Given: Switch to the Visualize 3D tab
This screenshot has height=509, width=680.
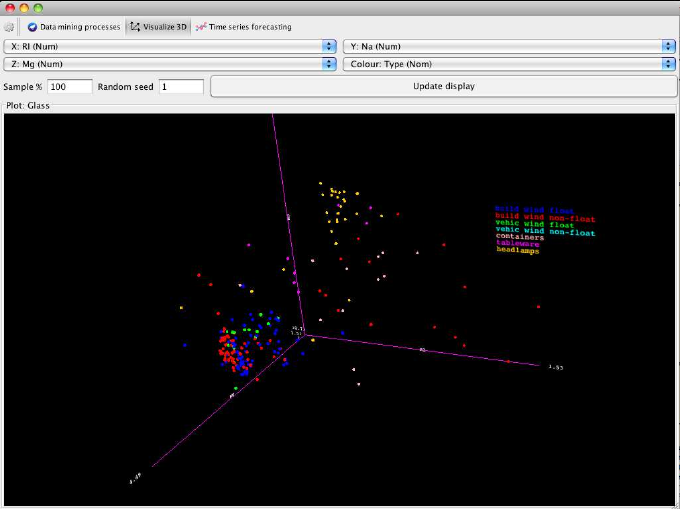Looking at the screenshot, I should pos(158,26).
